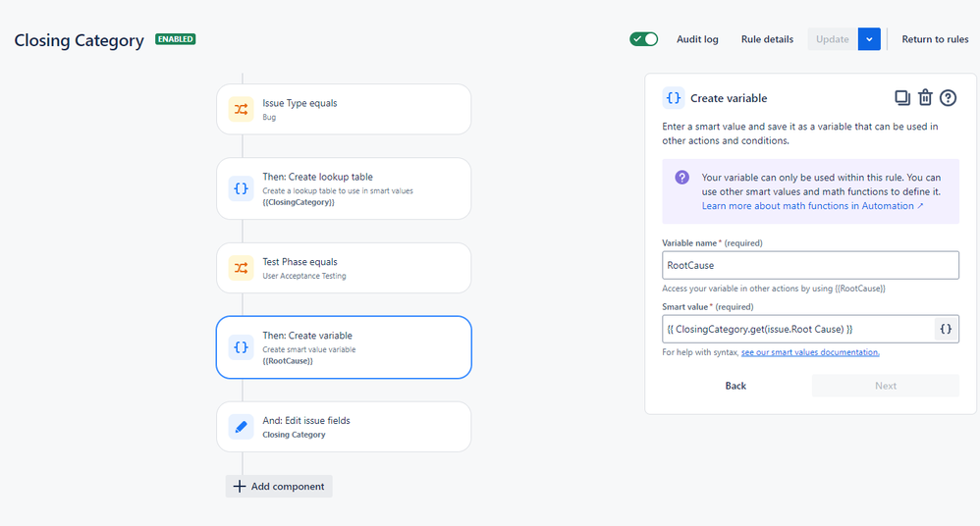Click the purple info question icon

point(681,178)
